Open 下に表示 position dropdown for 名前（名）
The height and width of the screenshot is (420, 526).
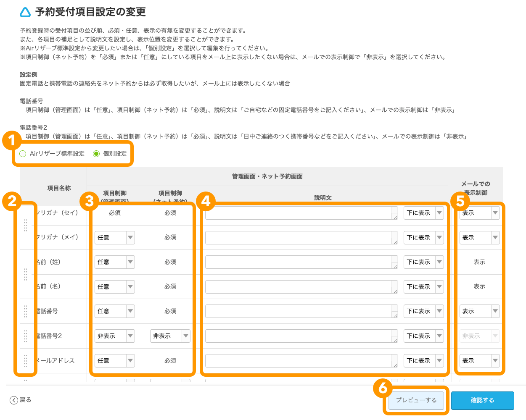coord(424,287)
